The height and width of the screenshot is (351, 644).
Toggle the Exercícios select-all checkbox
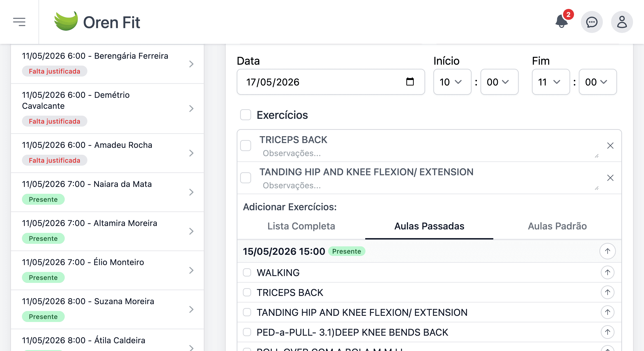coord(245,115)
